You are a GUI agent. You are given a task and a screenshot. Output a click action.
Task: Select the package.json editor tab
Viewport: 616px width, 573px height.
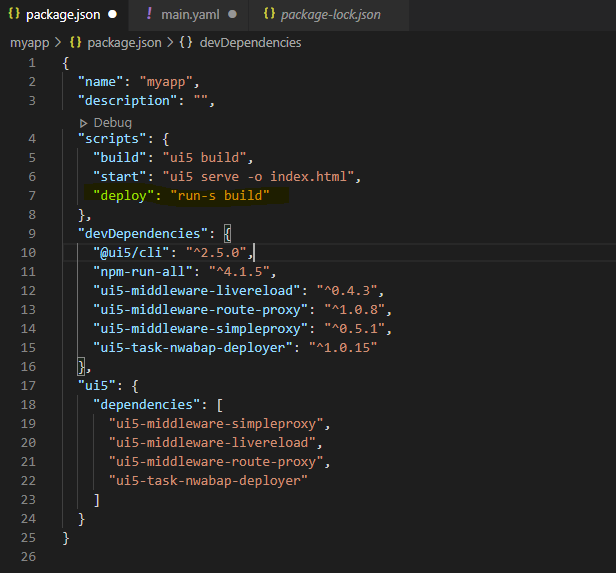coord(62,15)
